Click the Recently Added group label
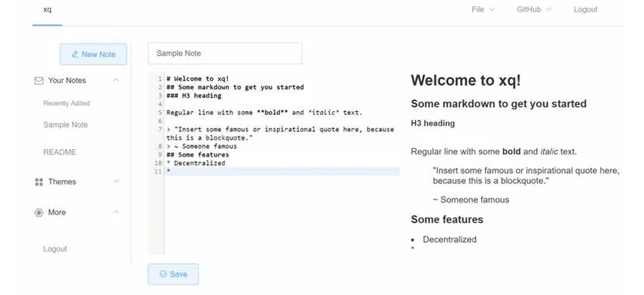Viewport: 644px width, 295px height. (67, 103)
